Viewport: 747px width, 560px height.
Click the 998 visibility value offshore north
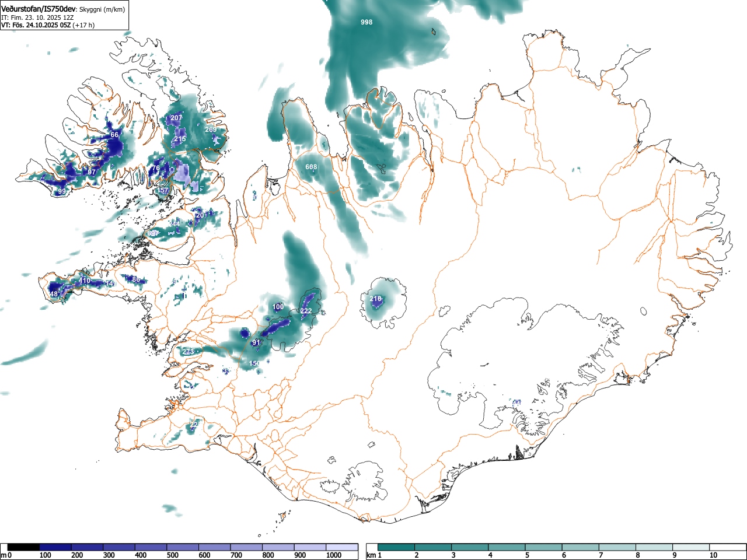(366, 22)
